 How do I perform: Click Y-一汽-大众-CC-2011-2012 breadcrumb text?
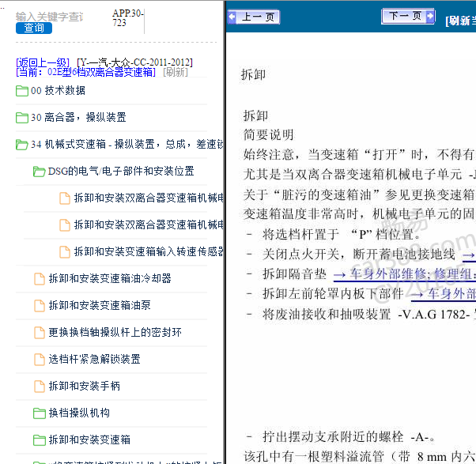134,62
